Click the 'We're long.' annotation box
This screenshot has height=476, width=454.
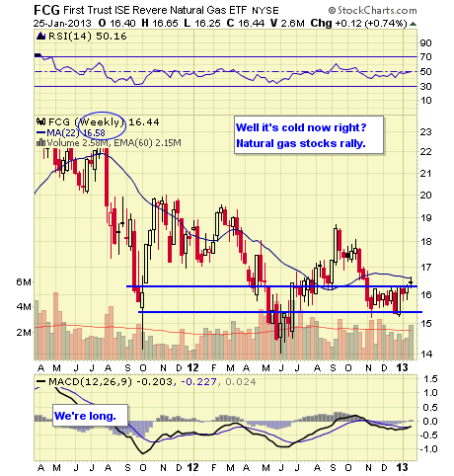[90, 416]
